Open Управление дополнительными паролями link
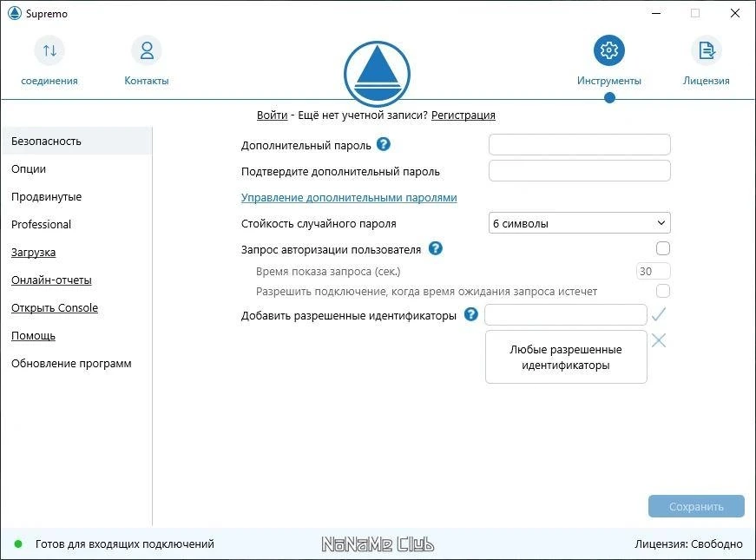Viewport: 756px width, 560px height. 349,198
